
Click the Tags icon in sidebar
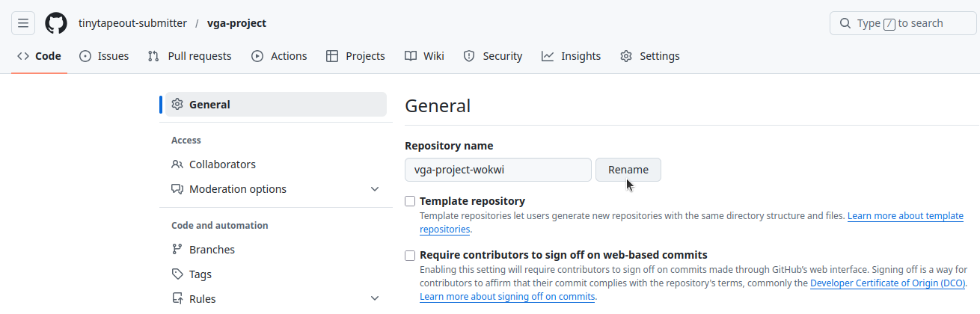pyautogui.click(x=177, y=274)
